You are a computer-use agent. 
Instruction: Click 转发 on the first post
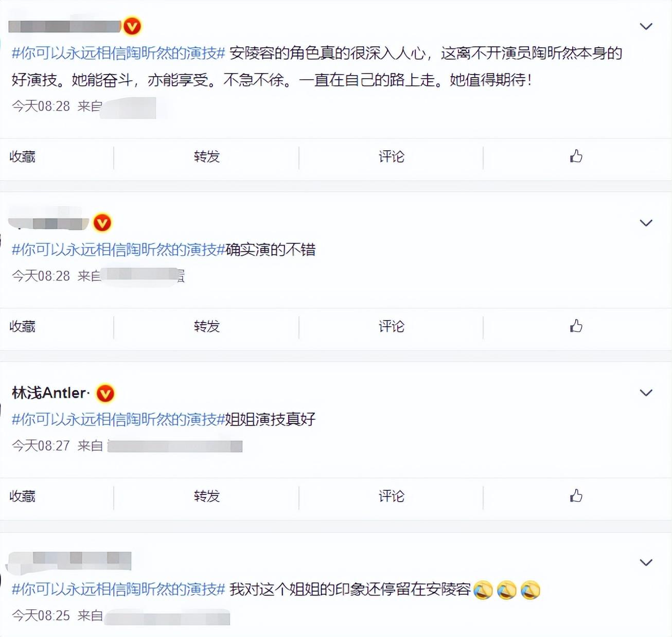point(207,156)
